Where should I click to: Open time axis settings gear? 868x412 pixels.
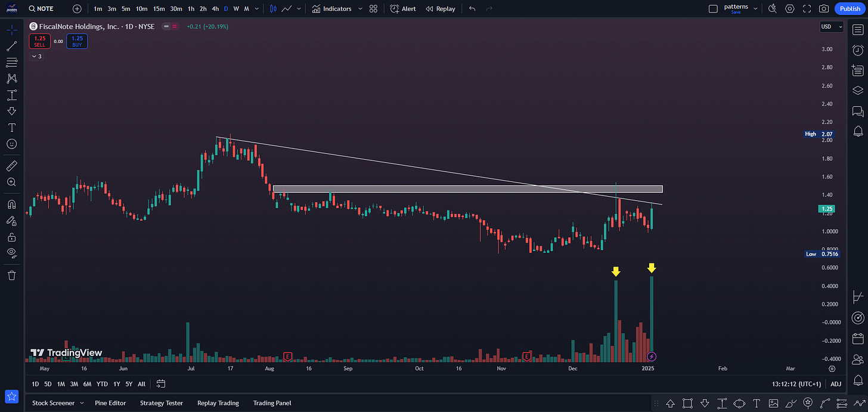[832, 368]
